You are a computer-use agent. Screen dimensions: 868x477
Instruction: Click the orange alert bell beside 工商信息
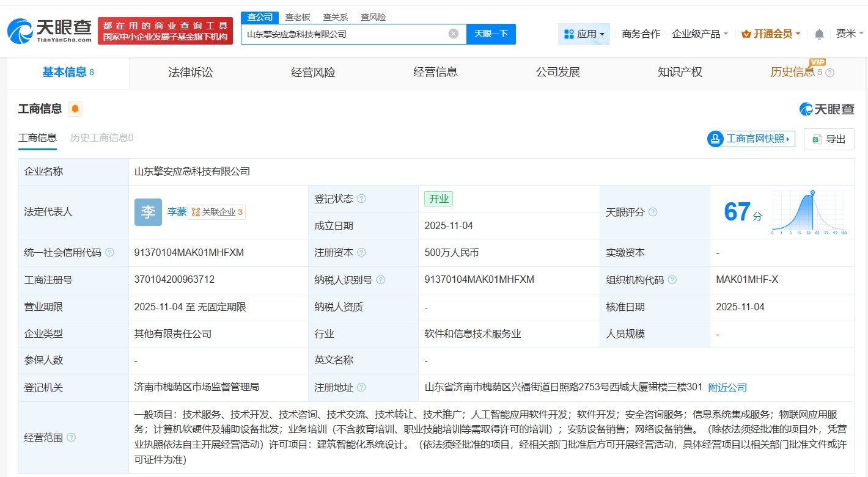pyautogui.click(x=75, y=109)
